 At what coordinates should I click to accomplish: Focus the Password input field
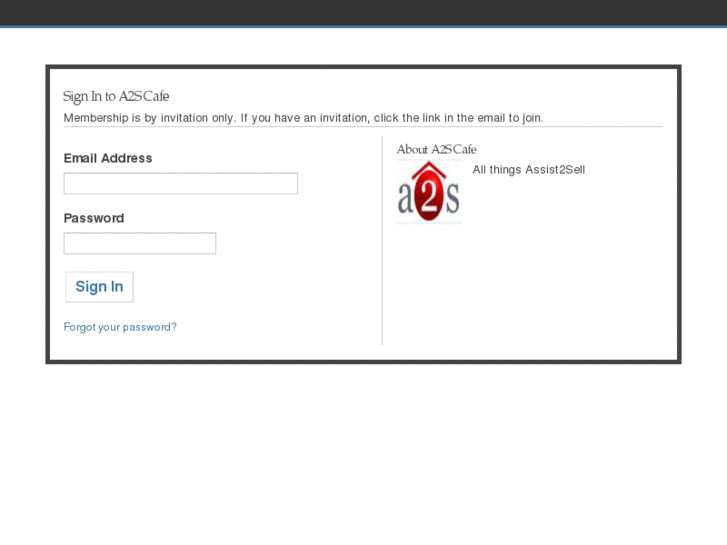point(140,243)
